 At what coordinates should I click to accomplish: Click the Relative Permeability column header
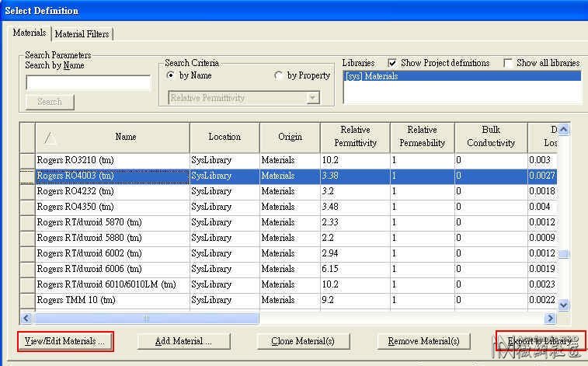coord(423,137)
